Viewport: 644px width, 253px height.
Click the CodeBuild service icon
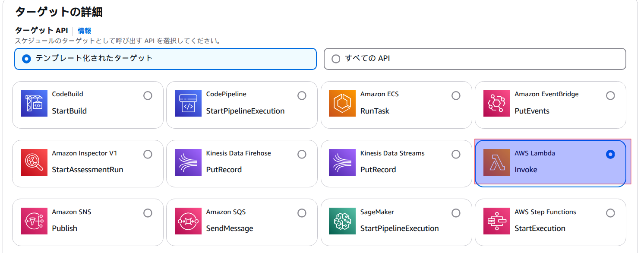[x=34, y=104]
